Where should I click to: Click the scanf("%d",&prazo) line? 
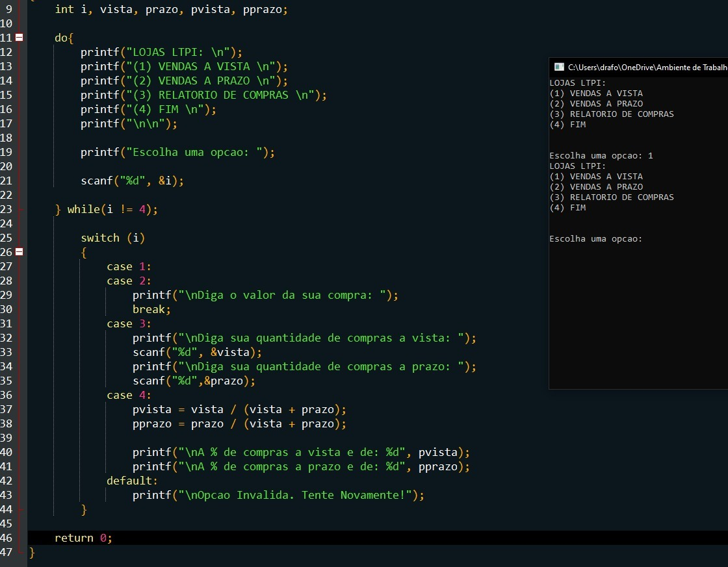[194, 381]
